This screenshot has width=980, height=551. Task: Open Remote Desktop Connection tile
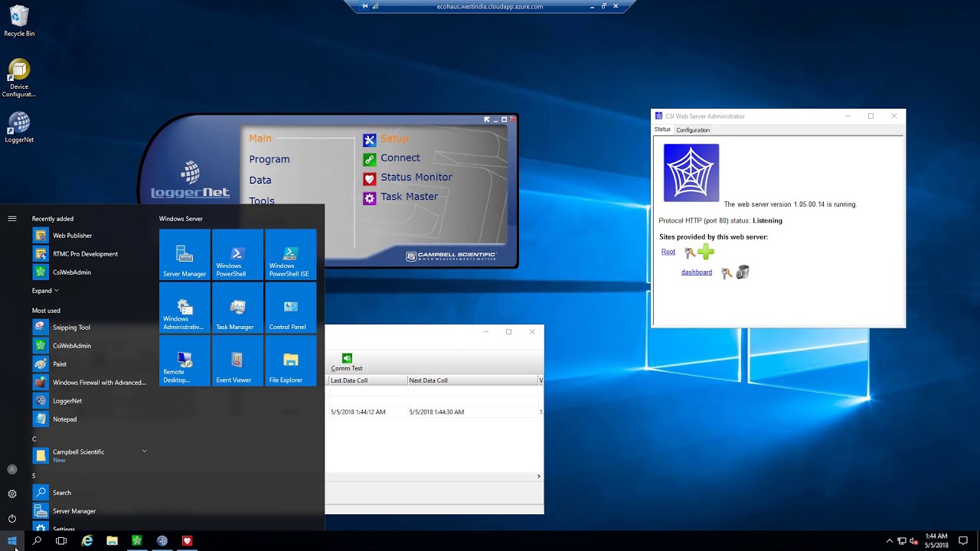coord(185,360)
